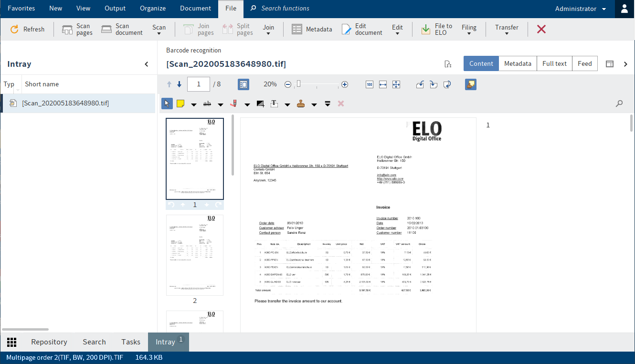
Task: Switch to the Full text tab
Action: 554,63
